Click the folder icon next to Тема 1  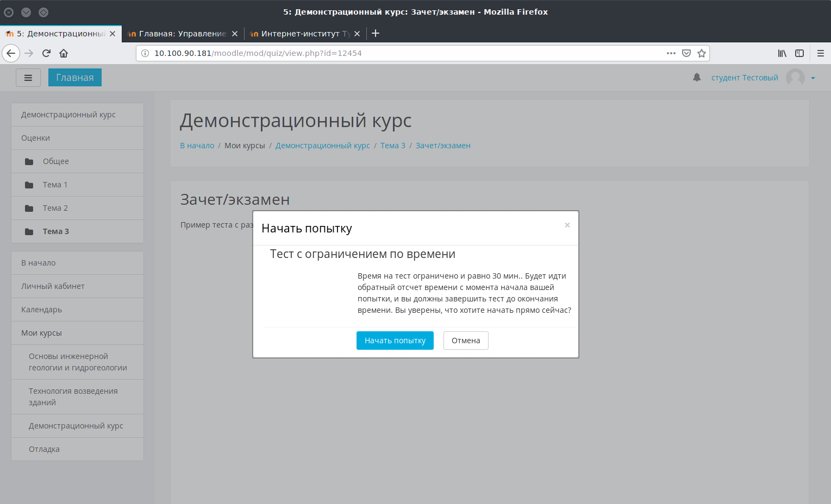pos(29,185)
